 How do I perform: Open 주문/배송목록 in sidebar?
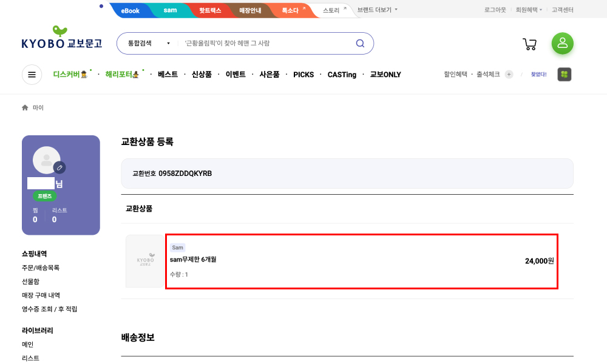pyautogui.click(x=40, y=268)
